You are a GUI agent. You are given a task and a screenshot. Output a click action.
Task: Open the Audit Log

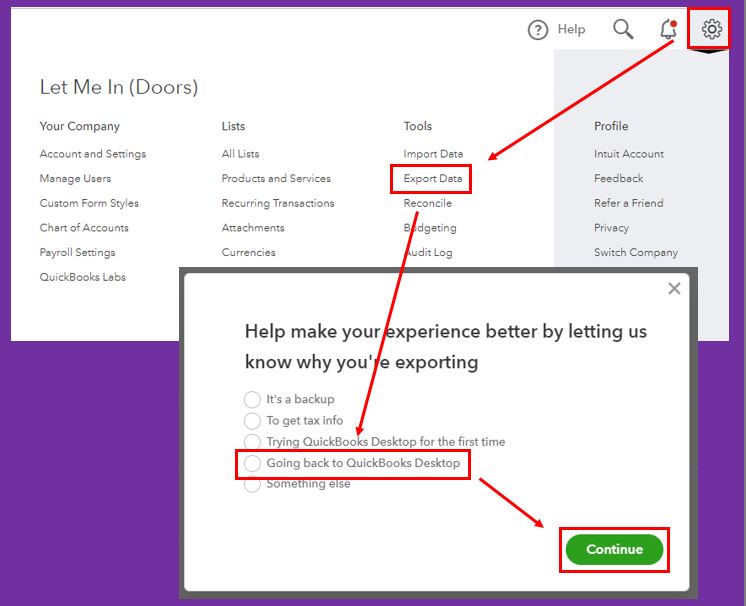428,253
